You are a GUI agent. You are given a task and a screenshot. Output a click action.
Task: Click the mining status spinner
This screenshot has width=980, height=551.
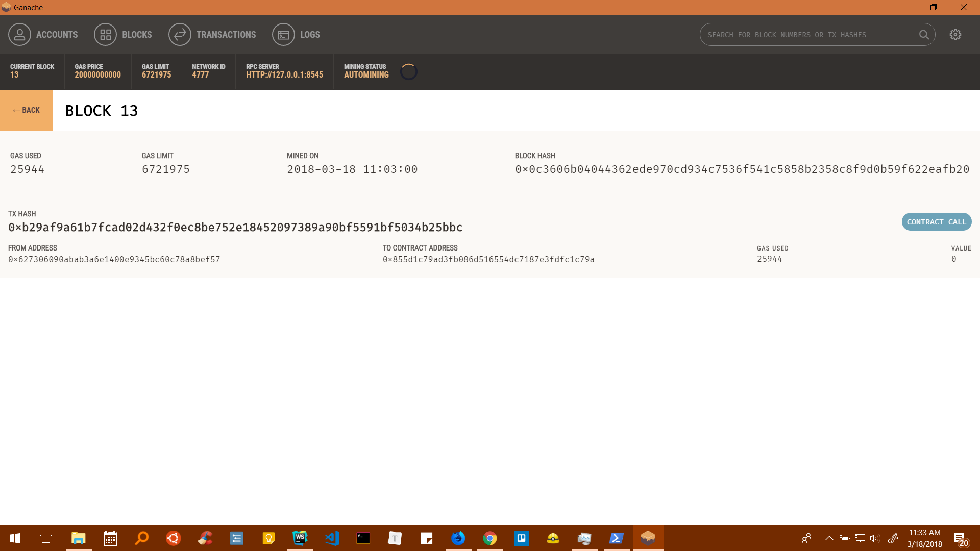point(409,72)
